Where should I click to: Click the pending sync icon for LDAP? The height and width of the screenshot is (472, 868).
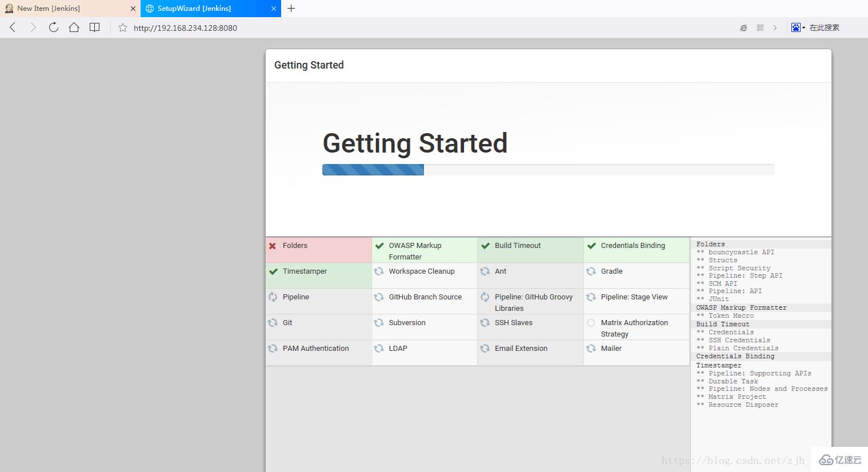pos(379,349)
